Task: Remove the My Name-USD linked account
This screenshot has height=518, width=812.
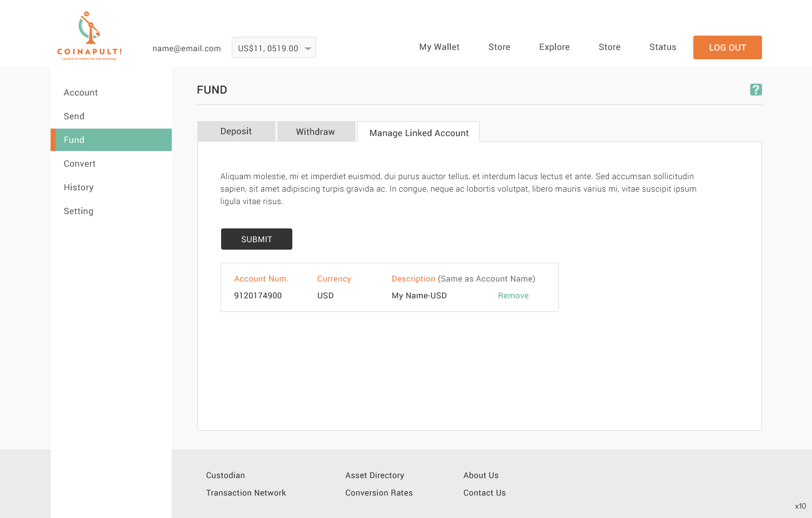Action: click(x=513, y=296)
